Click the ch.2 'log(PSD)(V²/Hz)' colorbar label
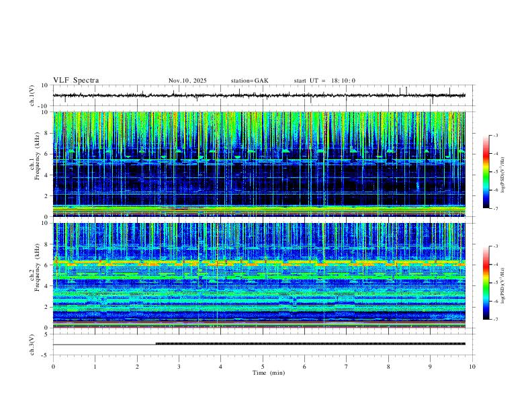Image resolution: width=532 pixels, height=411 pixels. pos(503,285)
